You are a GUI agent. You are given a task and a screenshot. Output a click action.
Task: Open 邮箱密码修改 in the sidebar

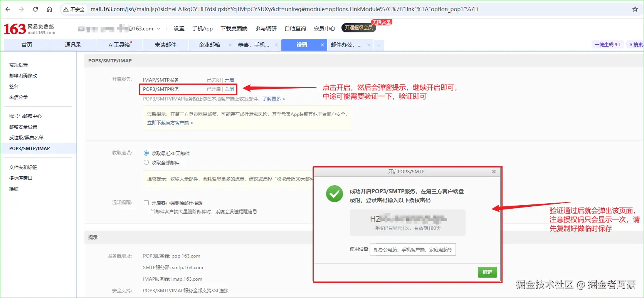23,76
